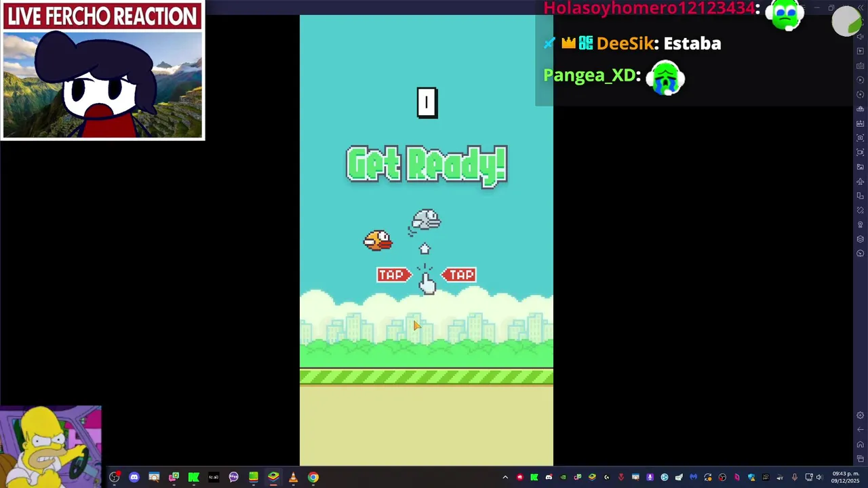
Task: Click the Get Ready! title text
Action: point(427,165)
